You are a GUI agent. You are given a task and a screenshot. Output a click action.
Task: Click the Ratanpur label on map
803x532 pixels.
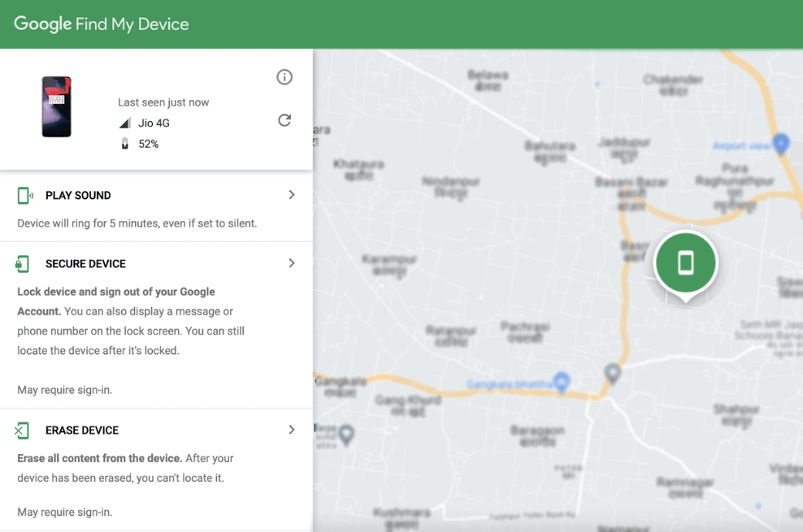click(451, 335)
